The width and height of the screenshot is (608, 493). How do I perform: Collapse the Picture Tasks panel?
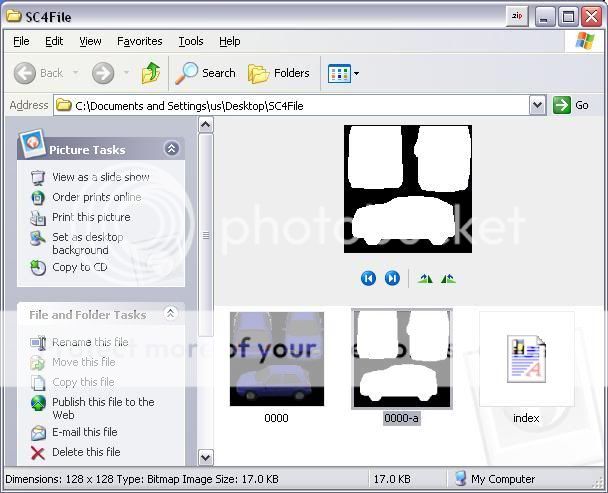(x=171, y=149)
